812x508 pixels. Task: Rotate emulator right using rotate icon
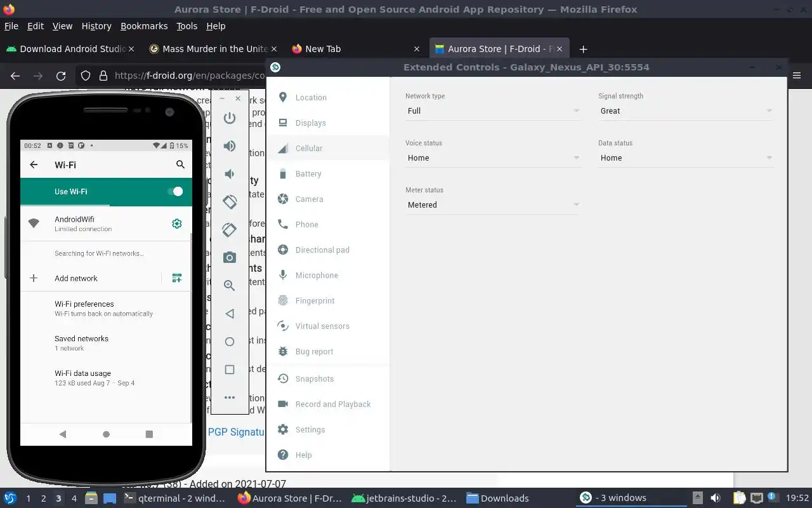(x=230, y=230)
